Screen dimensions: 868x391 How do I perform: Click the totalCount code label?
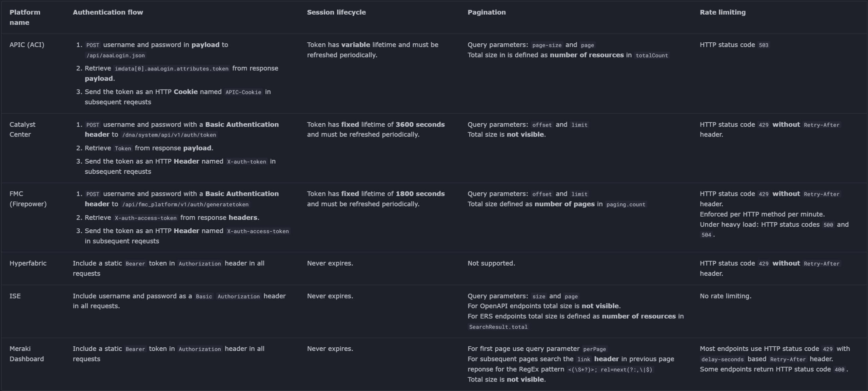click(x=651, y=56)
